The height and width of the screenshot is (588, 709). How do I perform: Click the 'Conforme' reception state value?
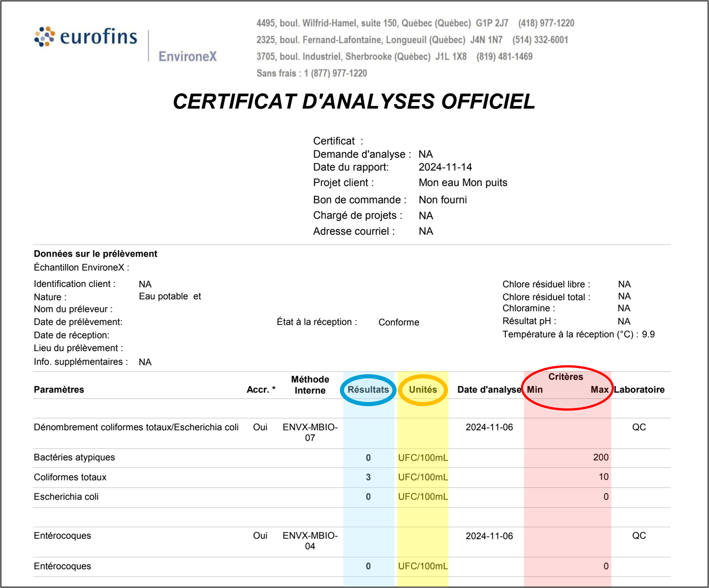398,322
